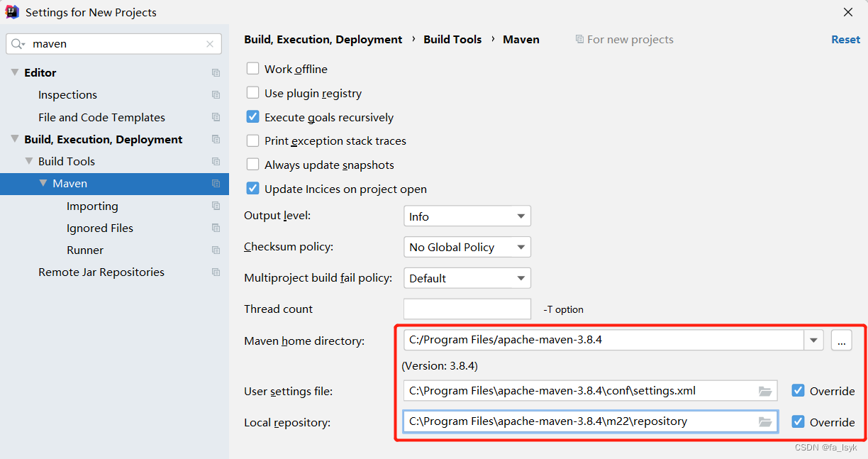Viewport: 868px width, 459px height.
Task: Collapse the Build Tools tree node
Action: (x=29, y=161)
